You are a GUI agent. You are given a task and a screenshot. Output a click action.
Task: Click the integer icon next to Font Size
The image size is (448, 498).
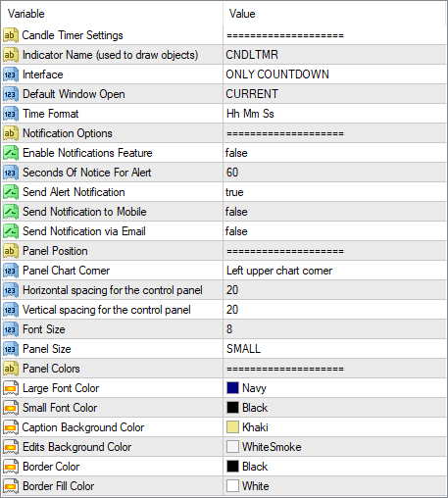11,329
